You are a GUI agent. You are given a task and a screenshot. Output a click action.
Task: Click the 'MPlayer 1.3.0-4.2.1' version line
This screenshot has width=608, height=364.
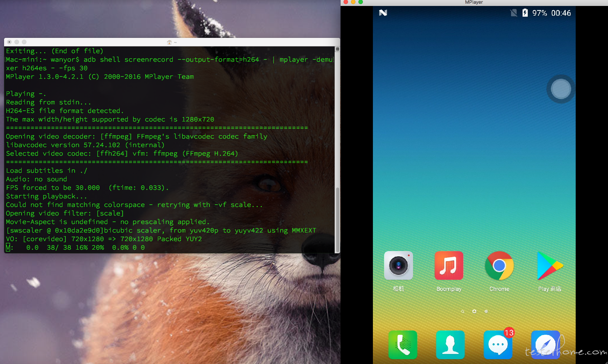pos(100,77)
